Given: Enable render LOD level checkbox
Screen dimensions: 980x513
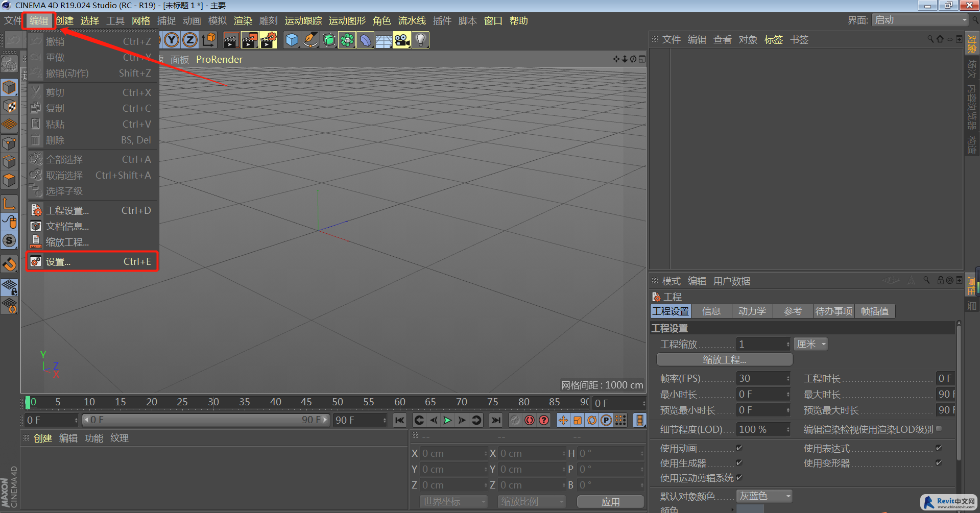Looking at the screenshot, I should coord(939,429).
